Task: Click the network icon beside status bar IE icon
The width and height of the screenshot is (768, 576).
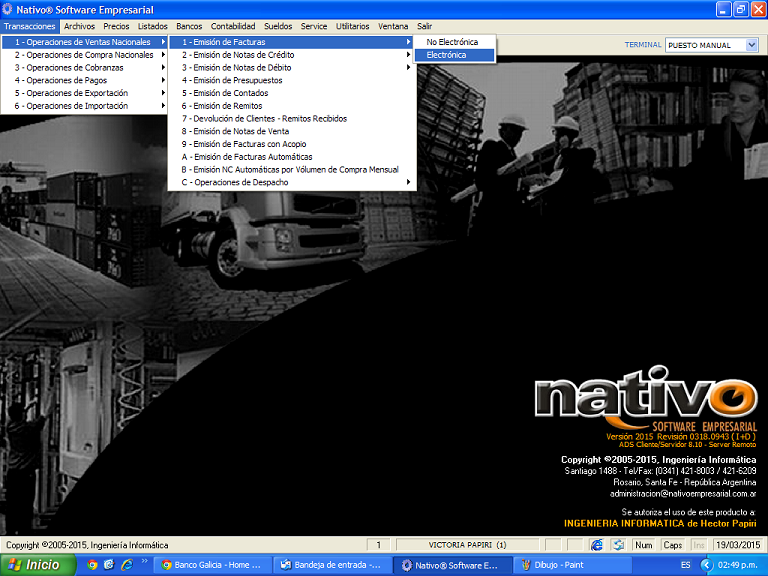Action: pyautogui.click(x=618, y=545)
